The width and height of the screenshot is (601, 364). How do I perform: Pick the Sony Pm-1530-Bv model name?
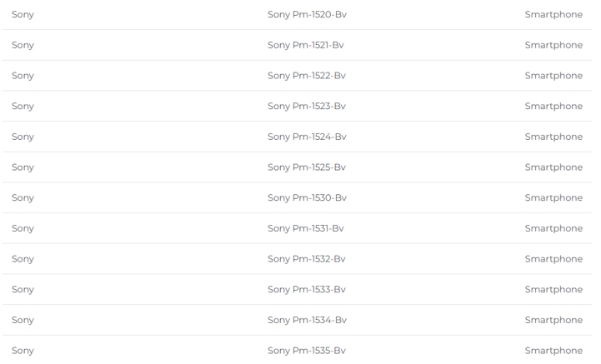307,197
